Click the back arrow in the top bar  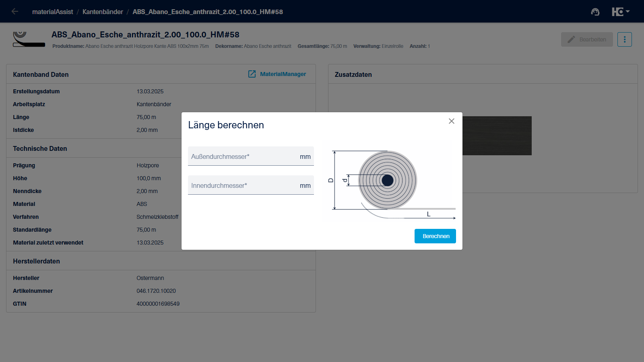[15, 12]
